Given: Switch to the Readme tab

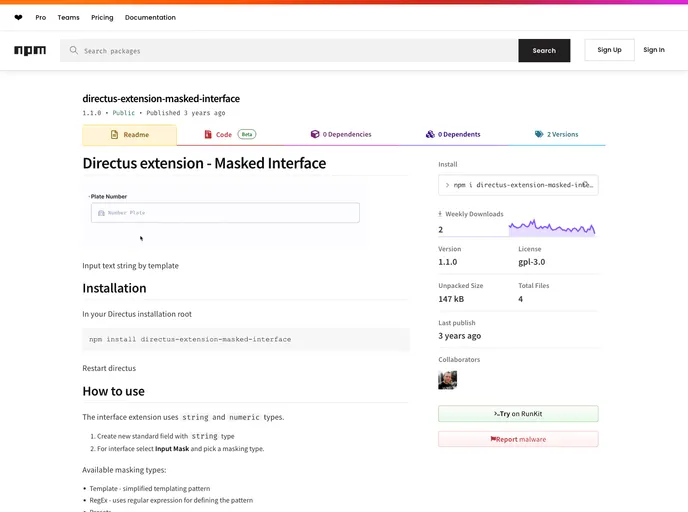Looking at the screenshot, I should point(130,135).
